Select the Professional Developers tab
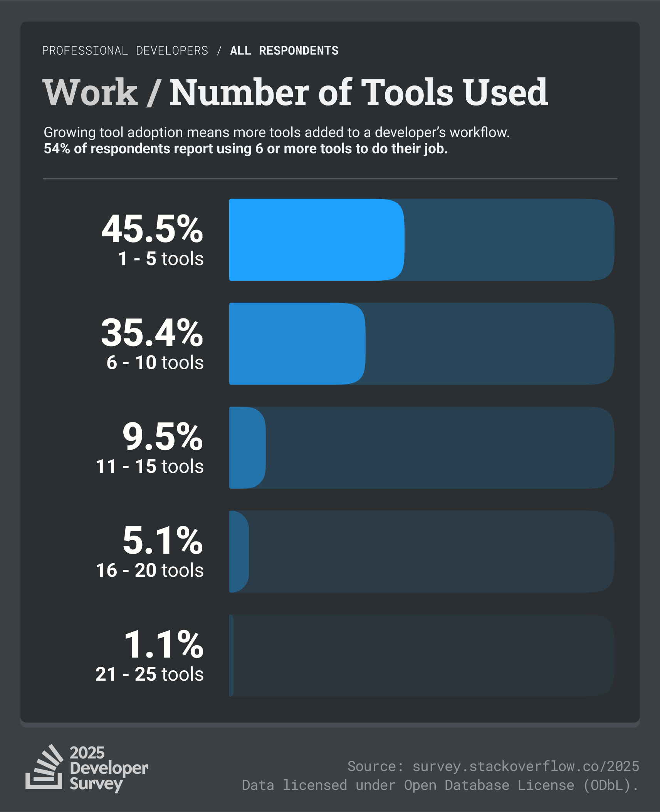The image size is (660, 812). [x=125, y=51]
